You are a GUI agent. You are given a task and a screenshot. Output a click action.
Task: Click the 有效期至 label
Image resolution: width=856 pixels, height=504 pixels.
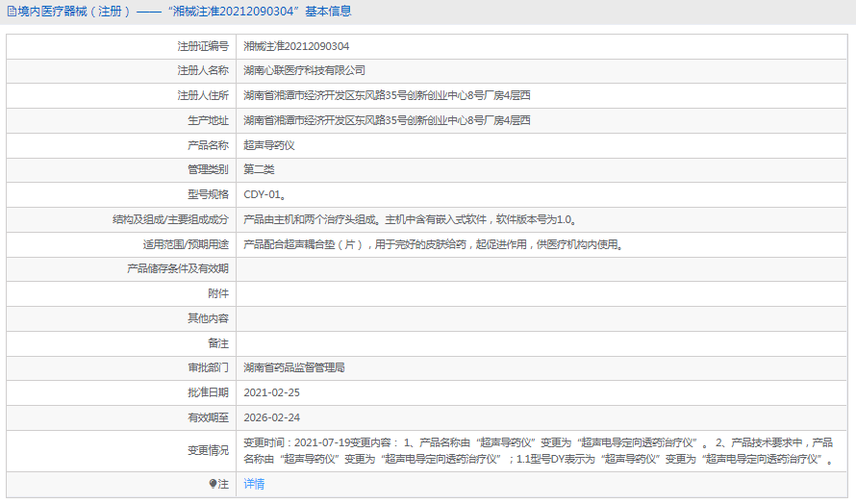coord(208,417)
